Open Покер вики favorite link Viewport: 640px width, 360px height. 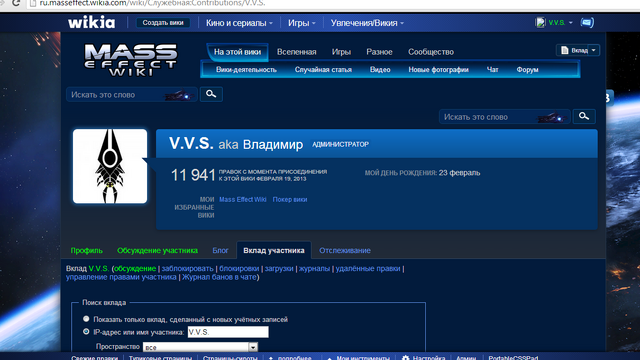pyautogui.click(x=290, y=199)
